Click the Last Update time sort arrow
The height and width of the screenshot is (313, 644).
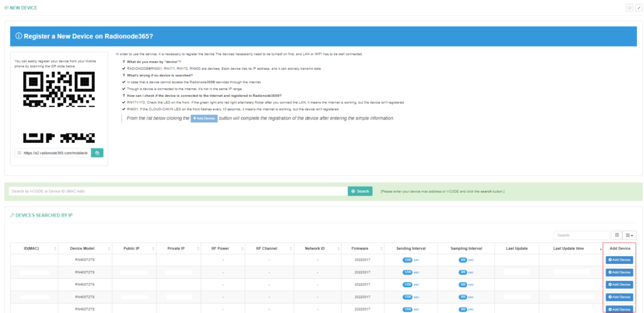click(x=601, y=249)
